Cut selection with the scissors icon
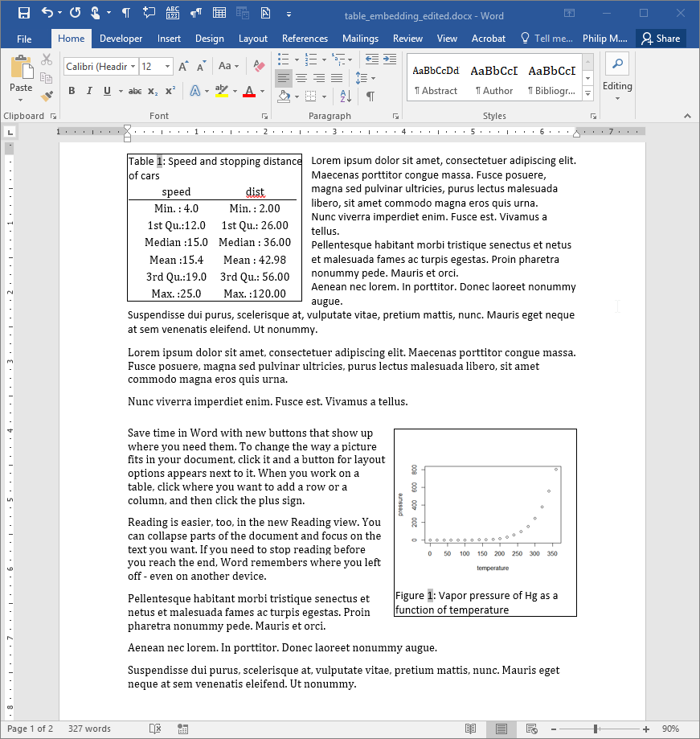700x739 pixels. coord(46,60)
